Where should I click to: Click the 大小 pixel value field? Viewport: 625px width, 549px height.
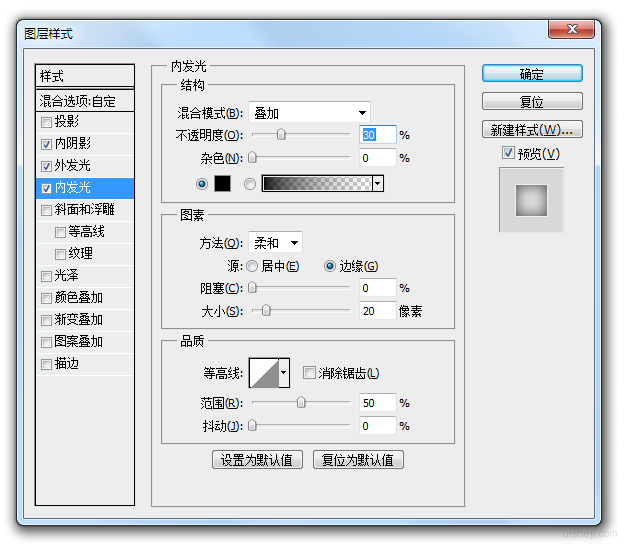[378, 311]
